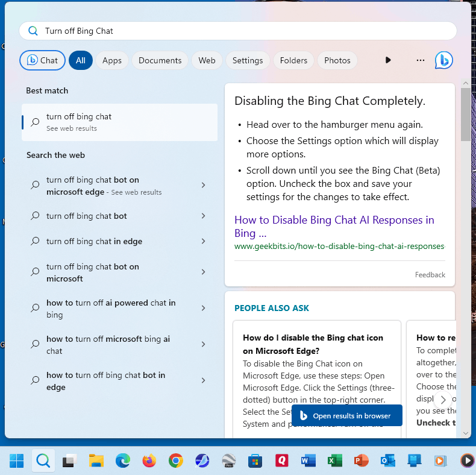Click the magnifier icon in search box

coord(33,31)
